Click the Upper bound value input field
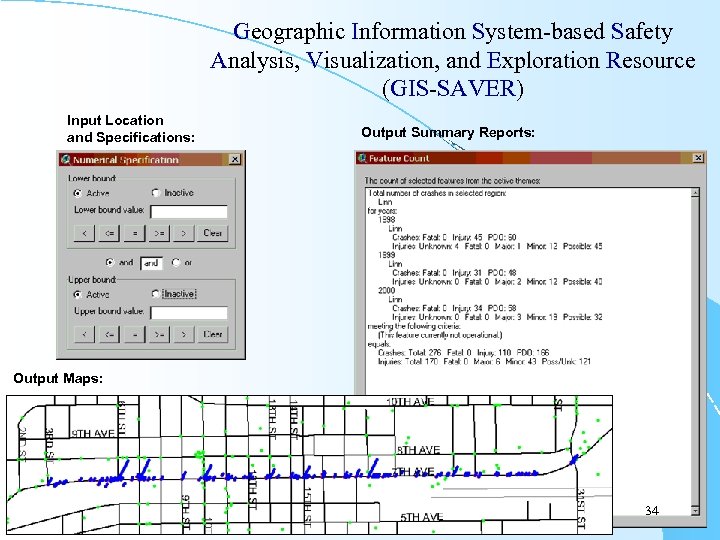 tap(189, 313)
